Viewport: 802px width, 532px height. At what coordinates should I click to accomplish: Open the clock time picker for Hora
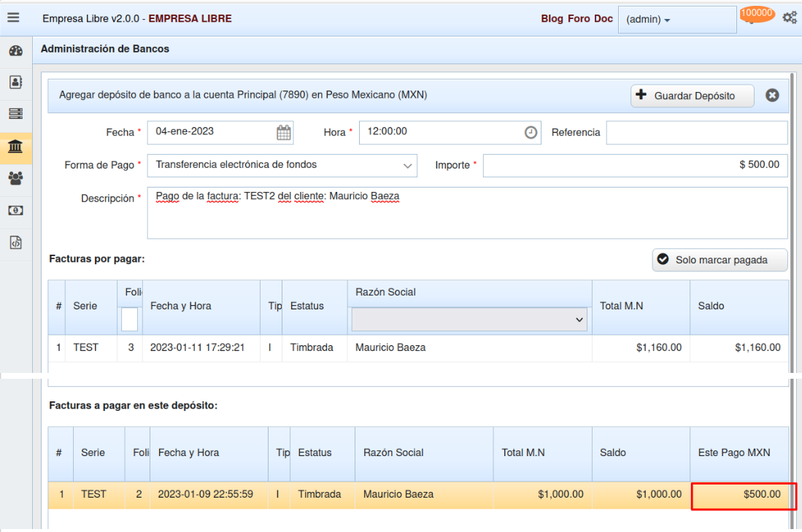coord(531,133)
